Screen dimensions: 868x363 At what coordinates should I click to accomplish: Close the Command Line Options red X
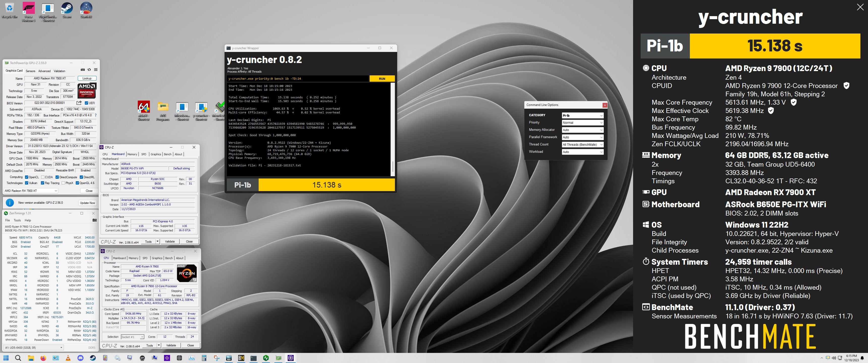605,105
